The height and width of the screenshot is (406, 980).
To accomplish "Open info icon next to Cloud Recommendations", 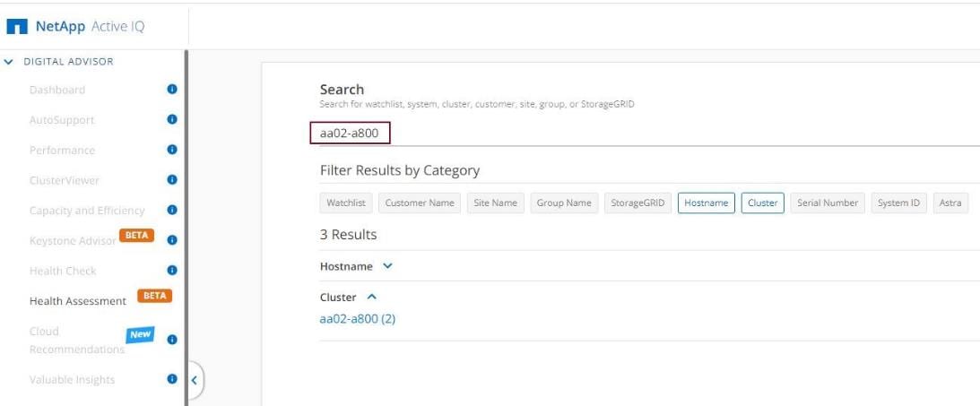I will (172, 340).
